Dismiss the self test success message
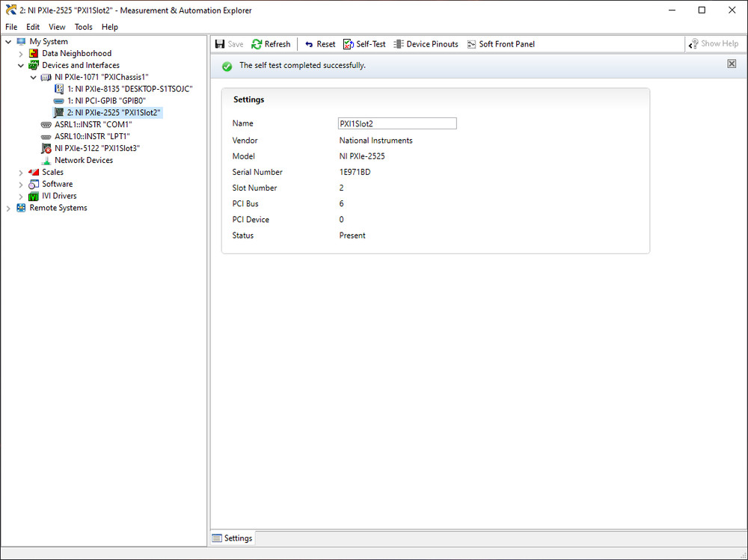The height and width of the screenshot is (560, 748). (x=732, y=64)
